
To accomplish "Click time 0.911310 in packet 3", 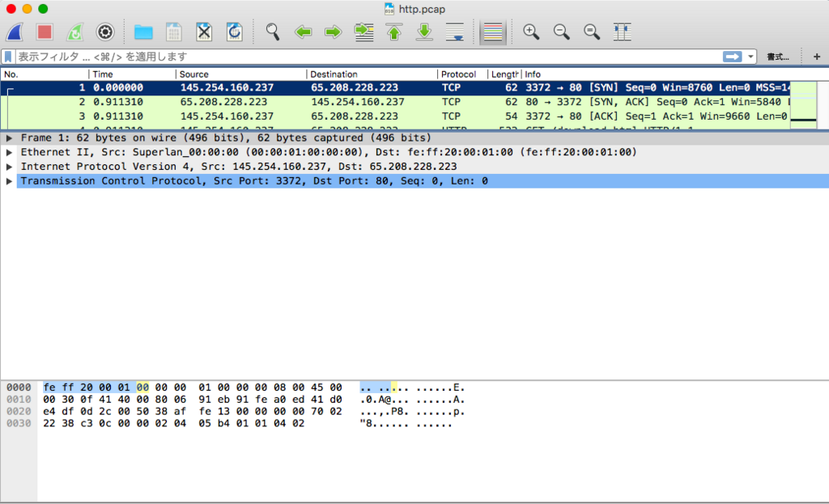I will click(118, 116).
